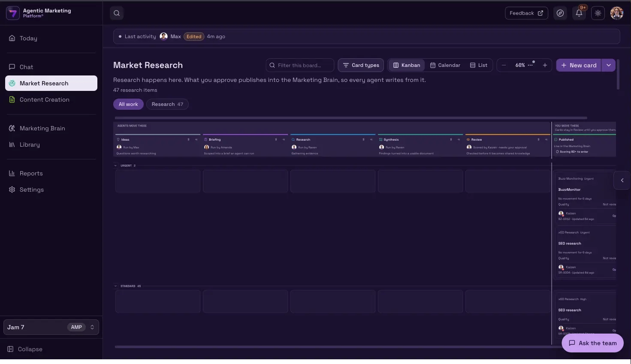The image size is (631, 364).
Task: Collapse the Urgent swimlane
Action: 115,165
